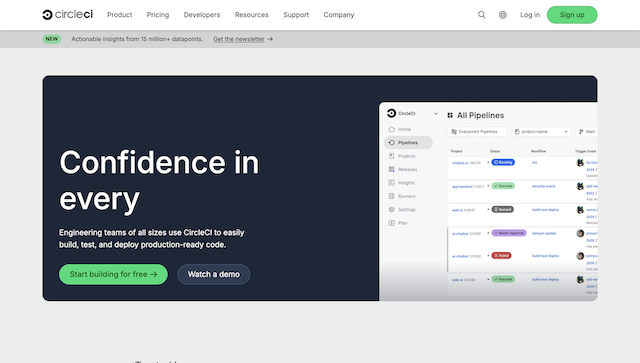Click build-test-deploy in the Failed row

point(545,256)
